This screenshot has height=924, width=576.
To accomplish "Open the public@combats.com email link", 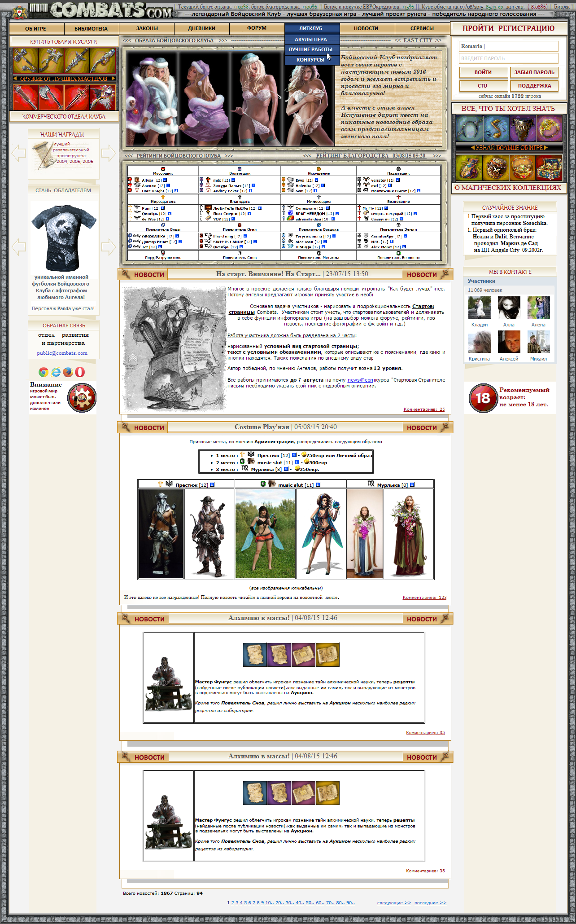I will [62, 353].
